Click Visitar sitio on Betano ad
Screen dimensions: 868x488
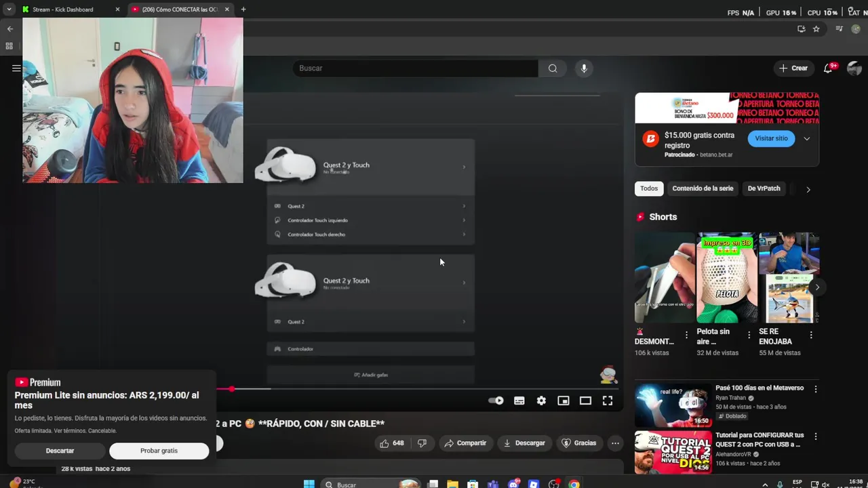(771, 138)
